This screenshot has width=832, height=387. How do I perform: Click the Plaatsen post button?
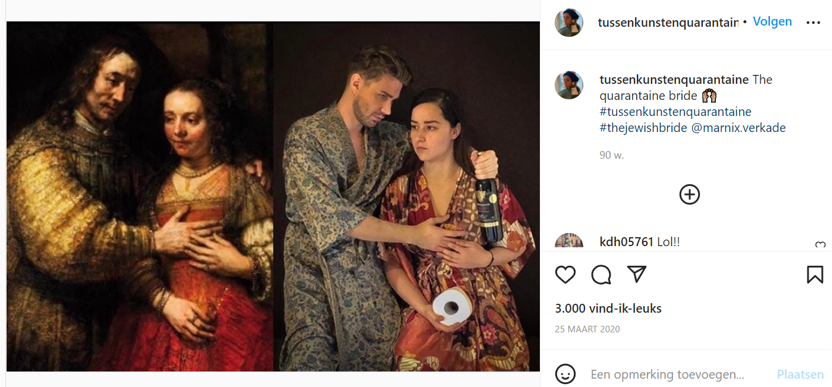click(x=800, y=375)
